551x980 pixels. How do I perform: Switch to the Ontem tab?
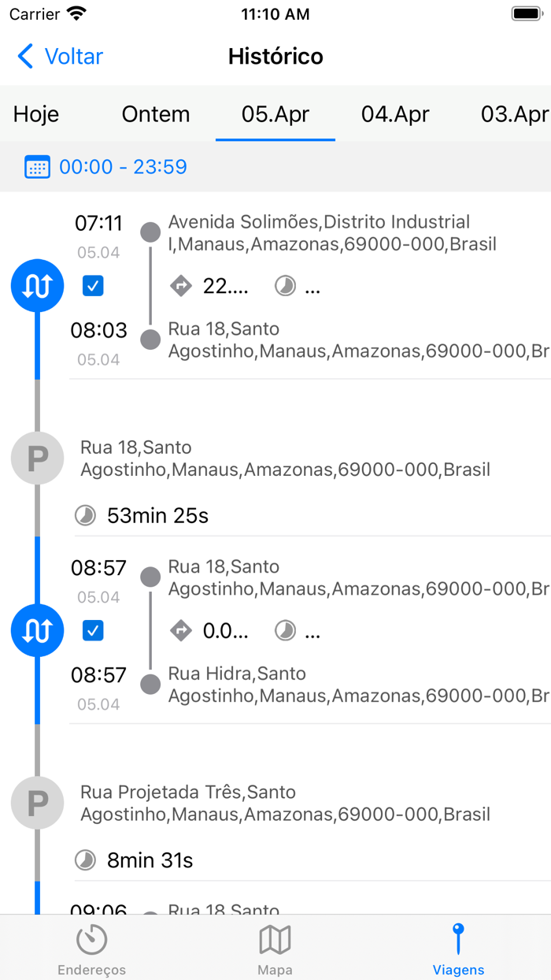coord(155,114)
